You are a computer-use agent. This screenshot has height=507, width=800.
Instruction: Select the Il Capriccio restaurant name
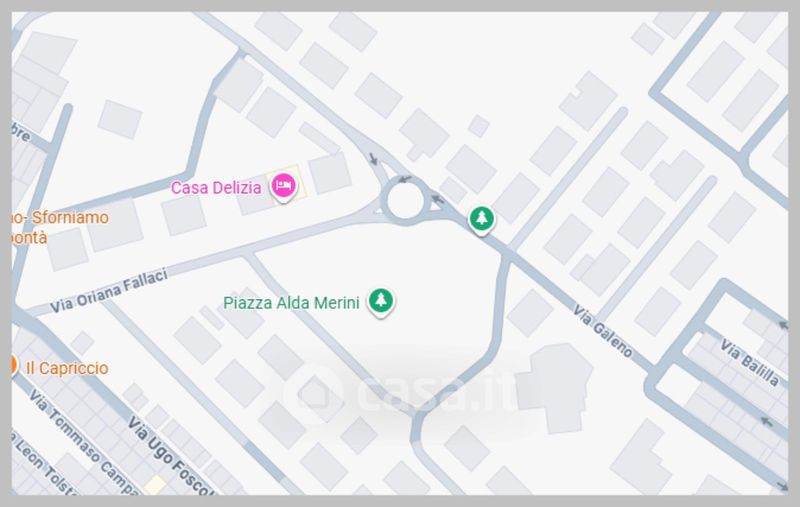click(67, 368)
